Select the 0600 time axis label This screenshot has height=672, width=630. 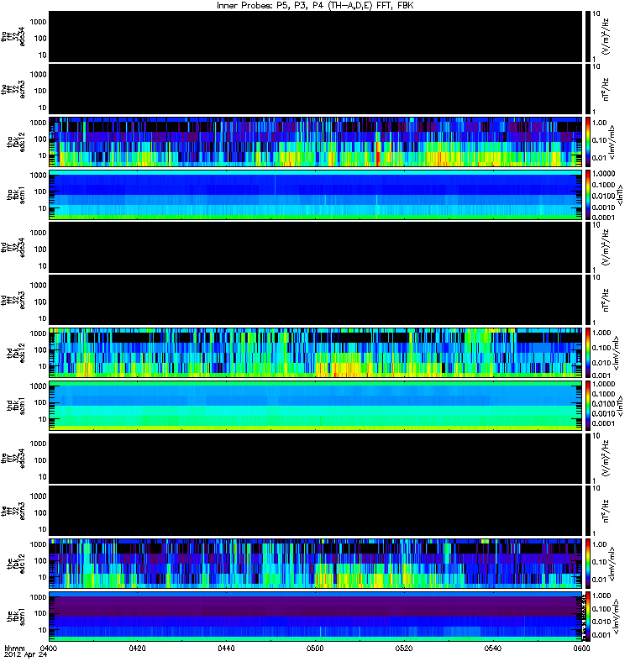click(x=581, y=648)
